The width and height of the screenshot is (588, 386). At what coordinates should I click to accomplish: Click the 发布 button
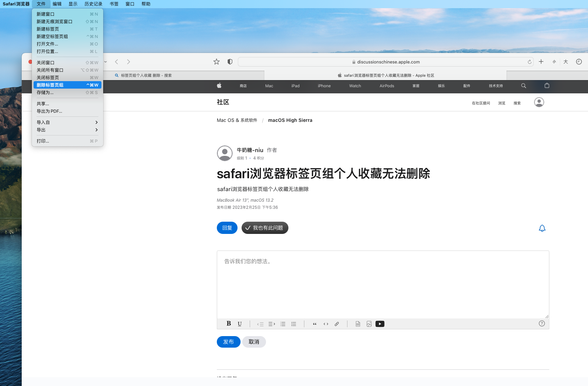(229, 342)
